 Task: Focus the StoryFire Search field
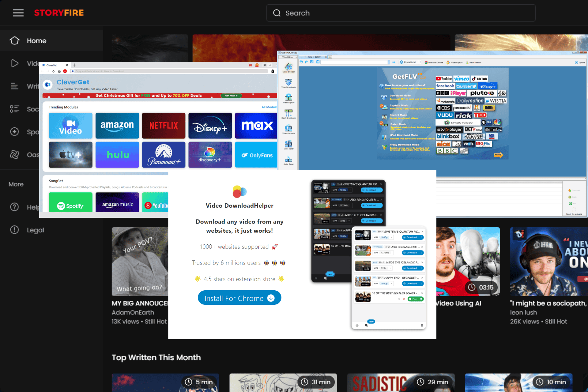(x=401, y=13)
